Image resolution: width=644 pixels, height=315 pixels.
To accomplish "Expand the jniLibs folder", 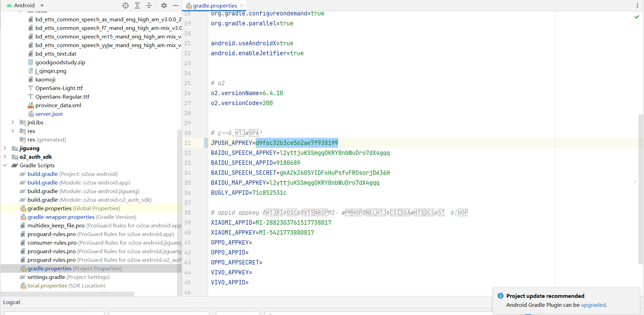I will pos(13,122).
